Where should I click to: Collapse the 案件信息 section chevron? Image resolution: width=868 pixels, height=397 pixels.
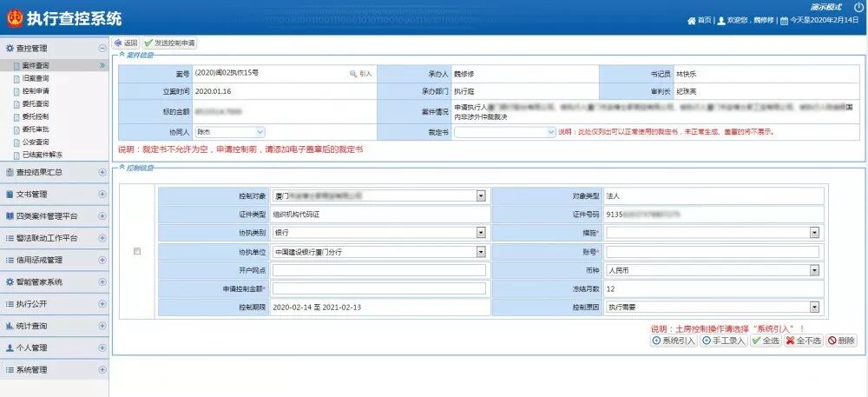(x=122, y=54)
